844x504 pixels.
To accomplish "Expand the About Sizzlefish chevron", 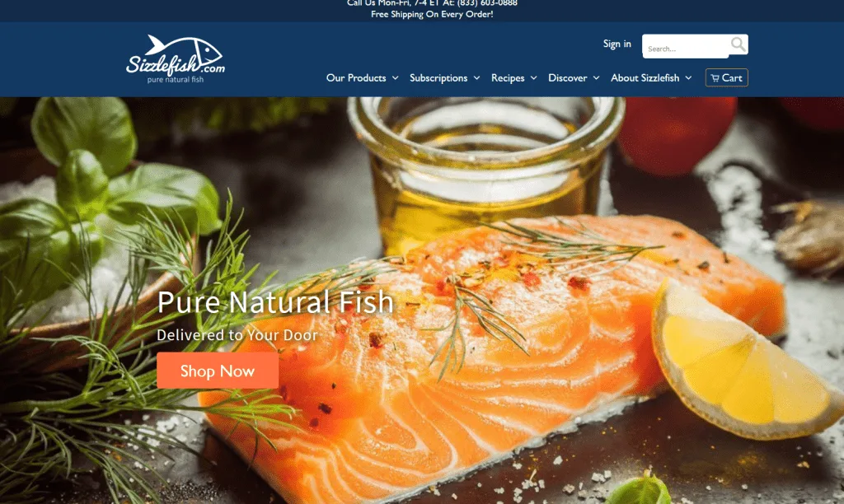I will tap(688, 78).
